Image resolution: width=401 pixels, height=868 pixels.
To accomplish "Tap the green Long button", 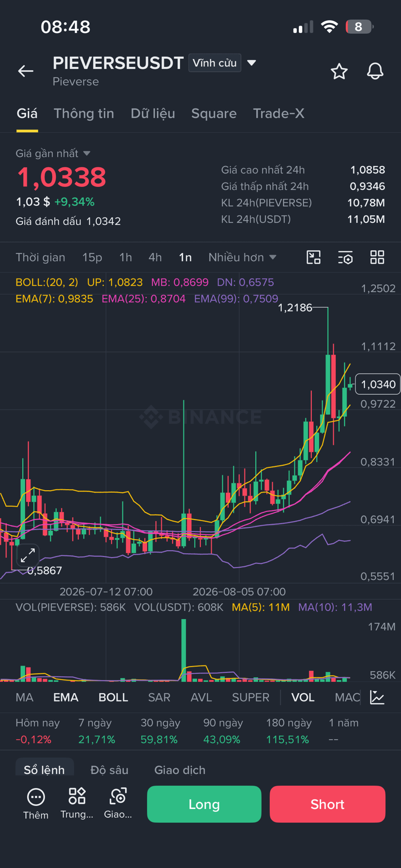I will pos(204,804).
